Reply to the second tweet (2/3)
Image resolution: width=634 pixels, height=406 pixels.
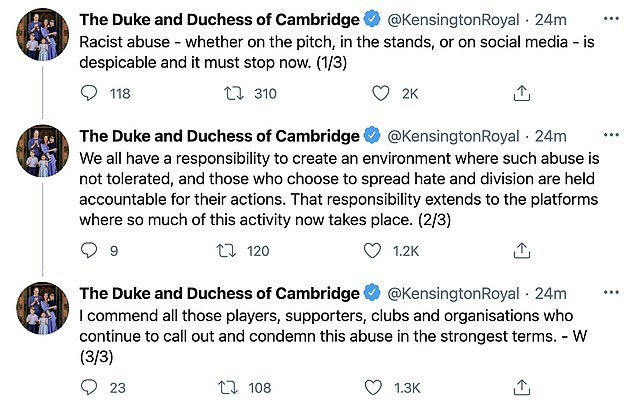tap(87, 251)
